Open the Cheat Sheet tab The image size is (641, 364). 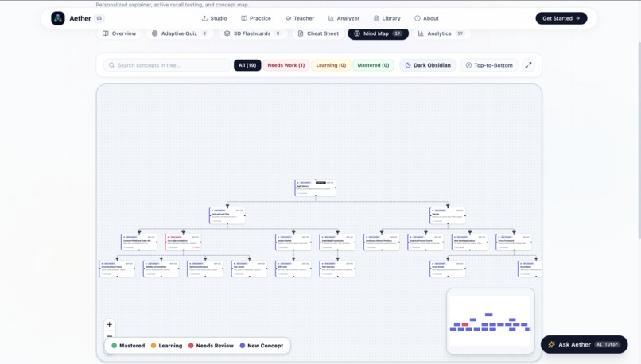pyautogui.click(x=318, y=33)
